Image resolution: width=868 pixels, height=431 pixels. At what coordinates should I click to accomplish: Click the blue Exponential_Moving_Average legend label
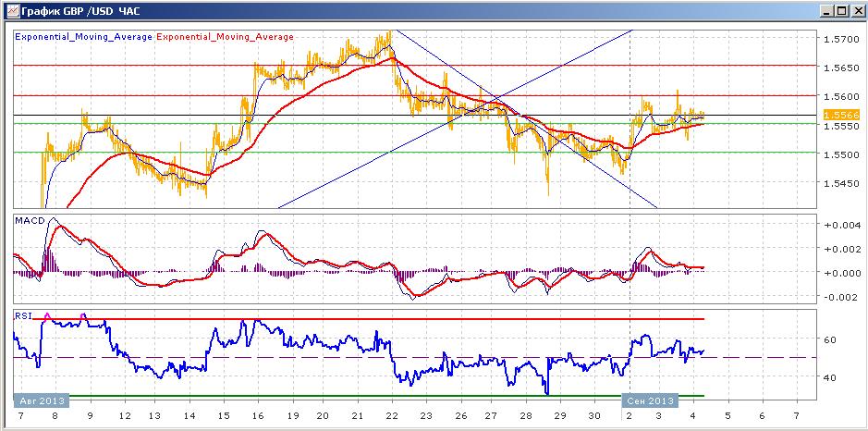click(x=83, y=37)
